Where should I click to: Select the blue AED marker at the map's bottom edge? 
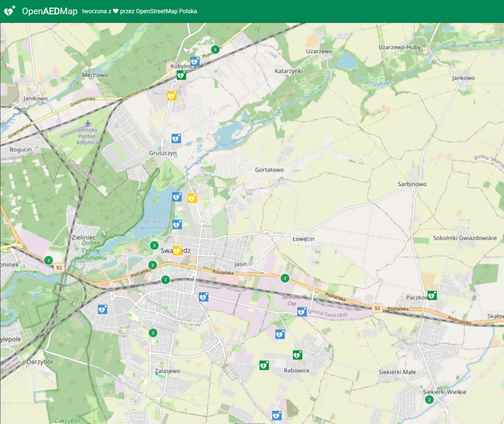(277, 415)
